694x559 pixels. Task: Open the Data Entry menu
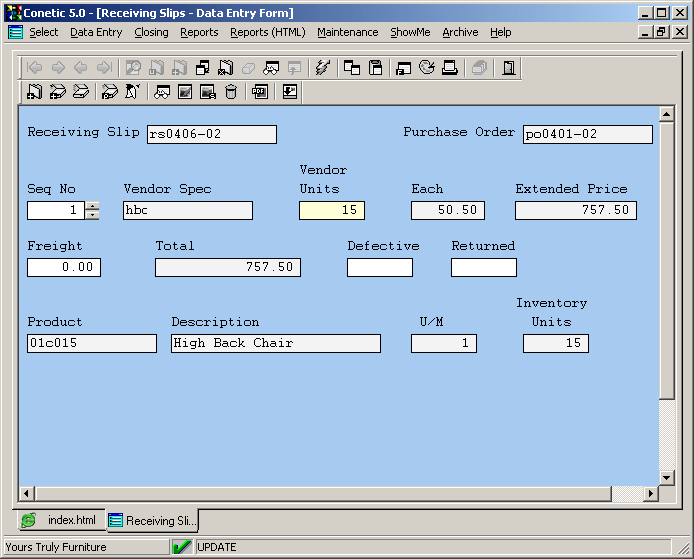96,32
